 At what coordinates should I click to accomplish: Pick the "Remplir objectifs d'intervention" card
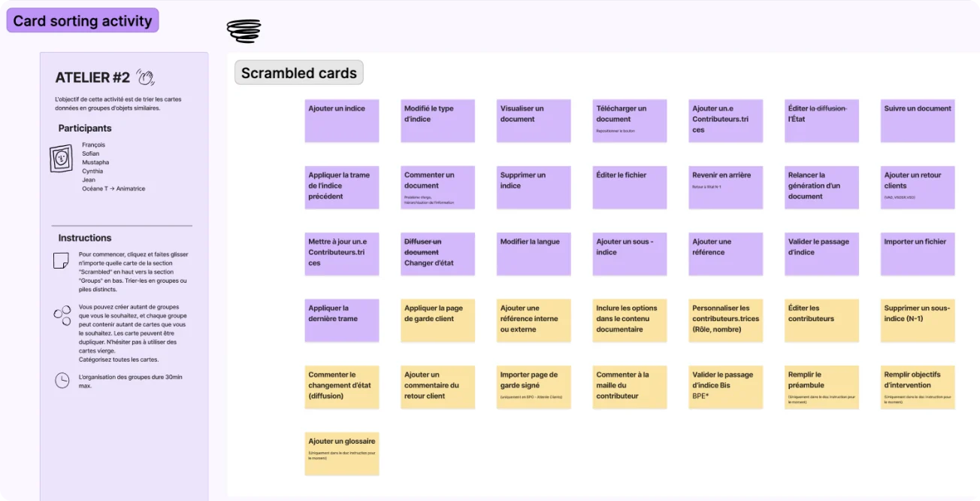918,387
